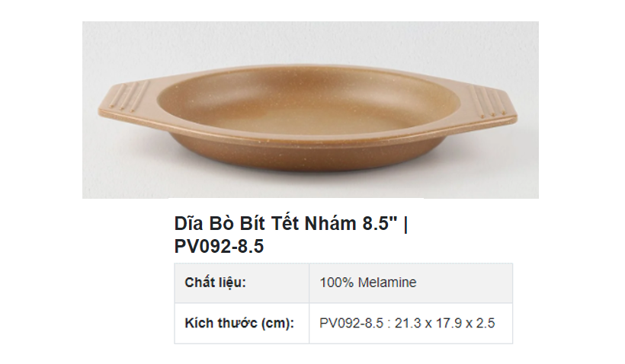Select the "Chất liệu:" label cell

[242, 283]
